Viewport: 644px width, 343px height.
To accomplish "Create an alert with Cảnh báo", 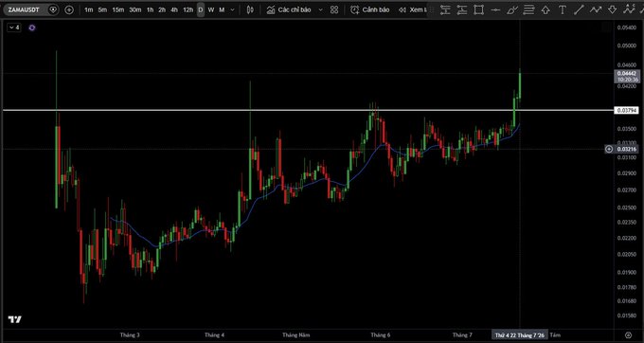I will pyautogui.click(x=369, y=9).
